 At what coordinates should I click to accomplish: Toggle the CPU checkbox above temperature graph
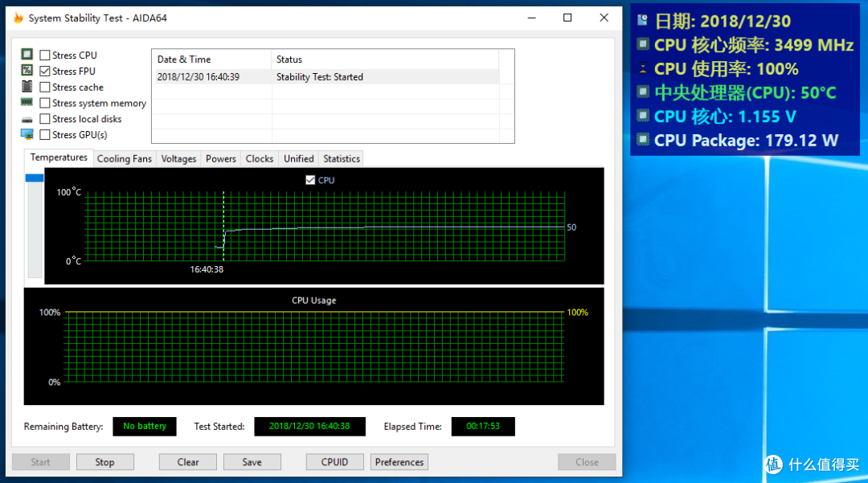pos(310,180)
